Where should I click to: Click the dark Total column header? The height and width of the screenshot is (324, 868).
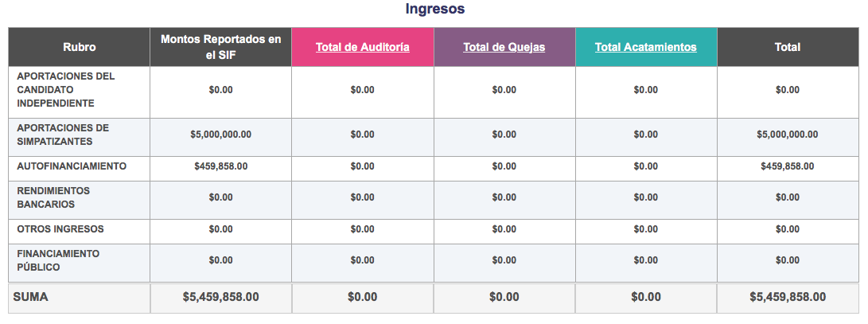pos(788,47)
